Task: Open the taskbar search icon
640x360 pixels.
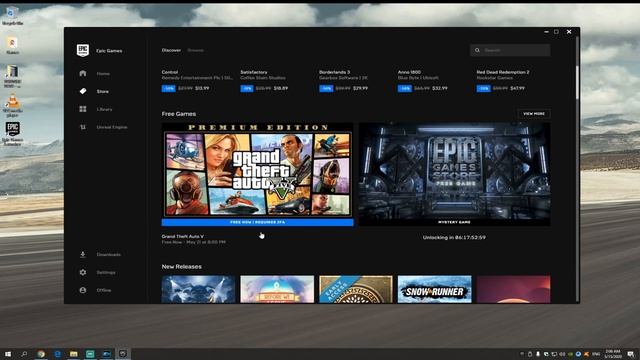Action: (x=24, y=354)
